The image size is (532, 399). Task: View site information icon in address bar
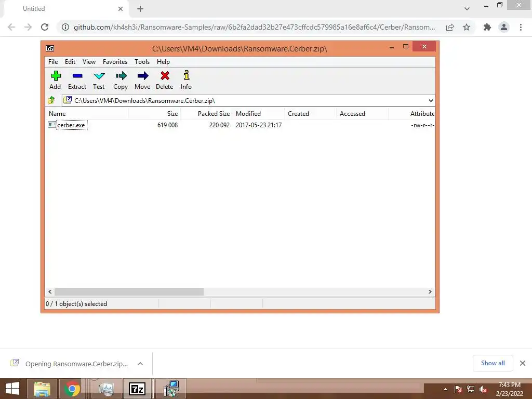(65, 27)
